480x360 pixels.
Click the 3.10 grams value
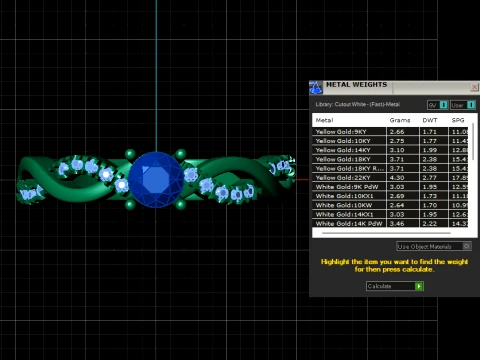397,150
